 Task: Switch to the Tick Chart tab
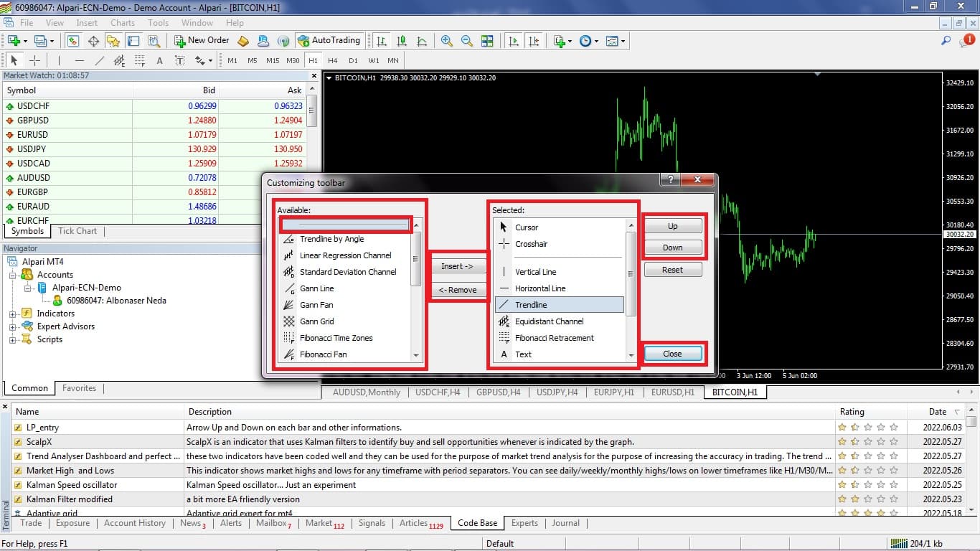[77, 231]
